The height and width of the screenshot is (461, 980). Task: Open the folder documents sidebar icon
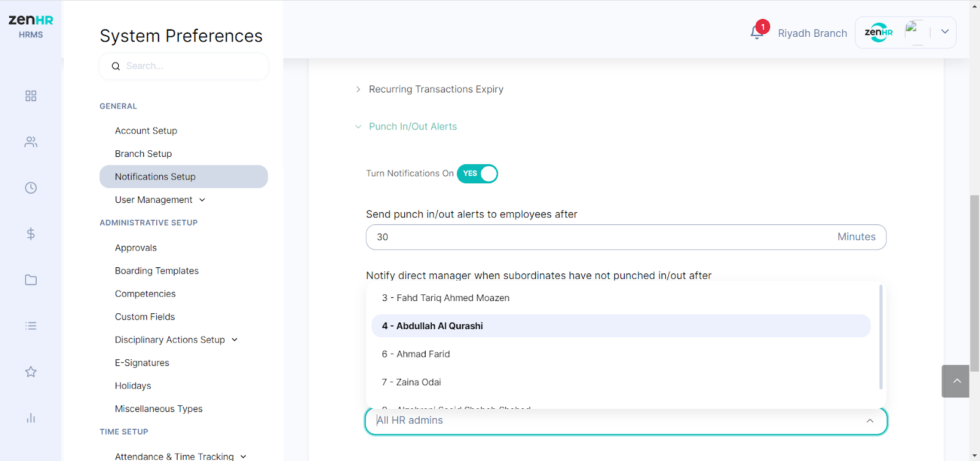point(31,280)
